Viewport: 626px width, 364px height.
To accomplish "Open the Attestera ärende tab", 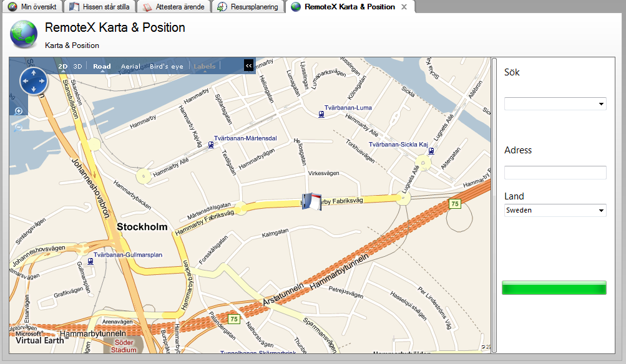I will [x=174, y=7].
